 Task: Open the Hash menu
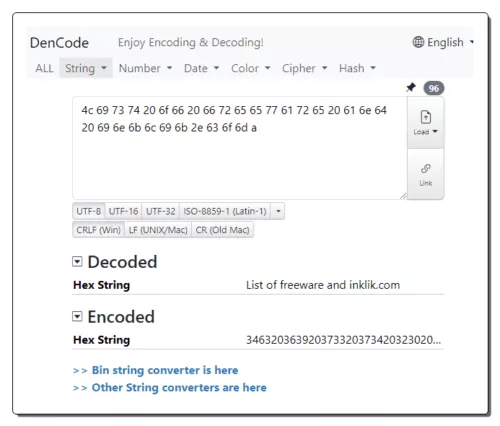357,68
